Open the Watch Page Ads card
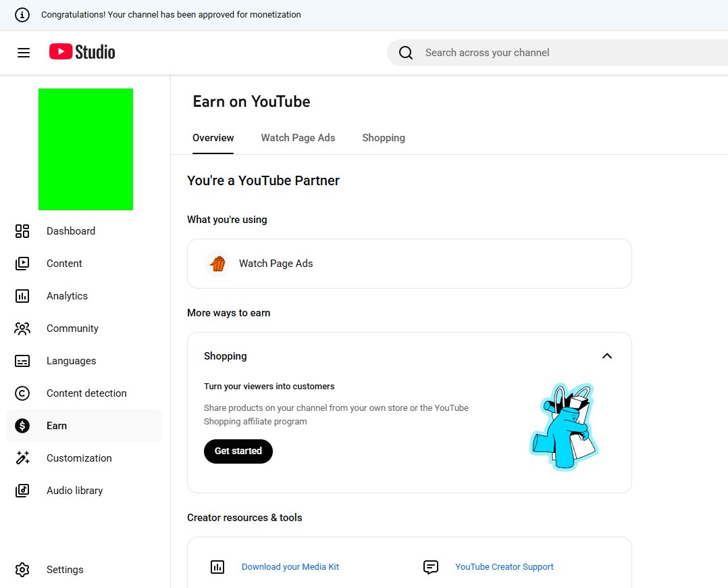 (x=409, y=264)
